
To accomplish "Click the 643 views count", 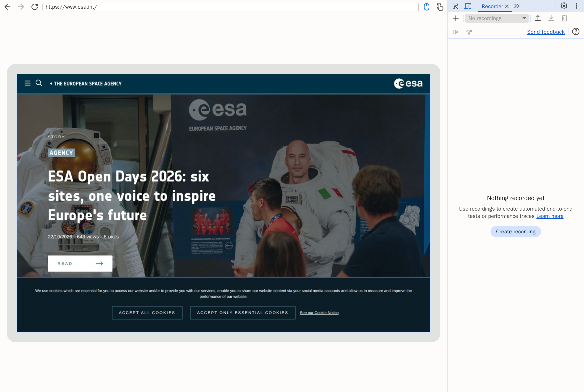I will click(88, 237).
